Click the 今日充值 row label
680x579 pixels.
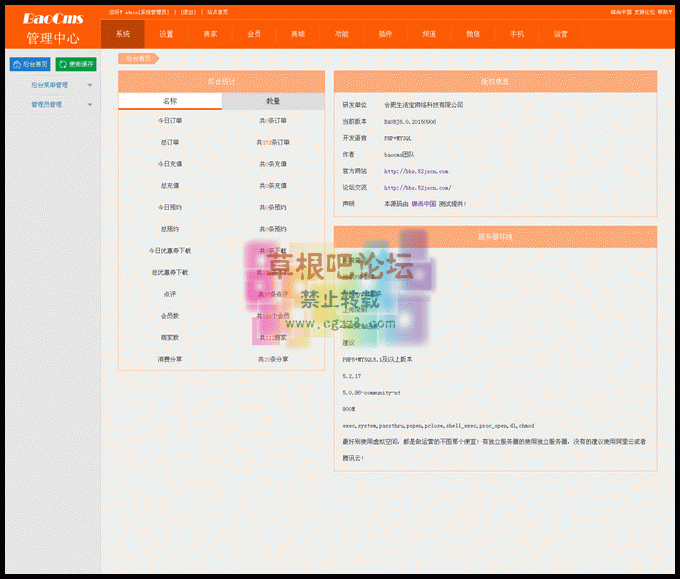point(170,164)
